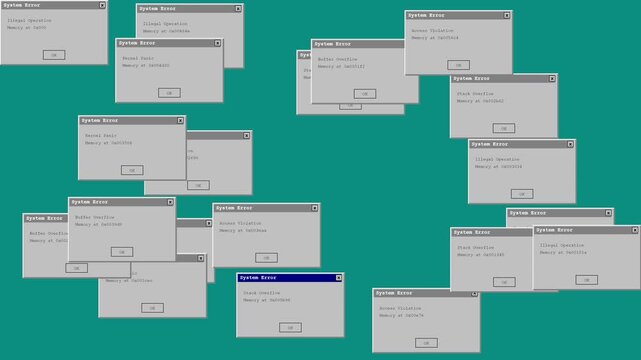The width and height of the screenshot is (641, 360).
Task: Click 'Illegal Operation' text in the fully visible dialog
Action: pyautogui.click(x=497, y=159)
